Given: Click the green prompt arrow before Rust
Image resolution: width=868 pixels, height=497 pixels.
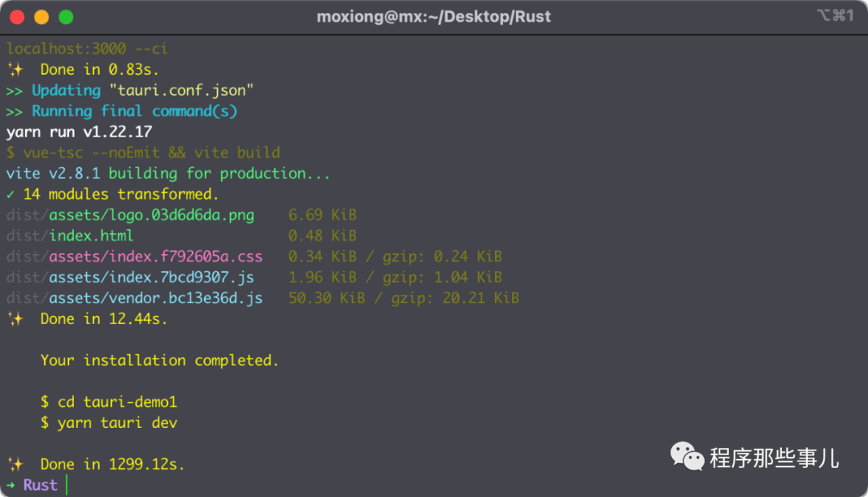Looking at the screenshot, I should click(x=10, y=486).
